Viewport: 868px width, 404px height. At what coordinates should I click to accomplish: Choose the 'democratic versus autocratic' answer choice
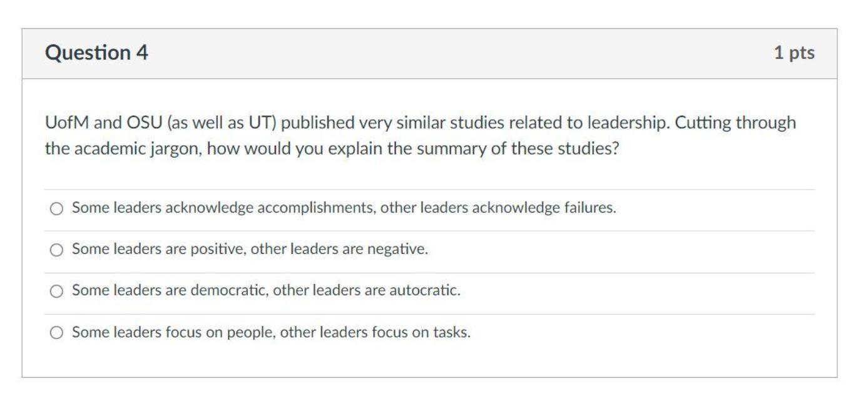click(x=58, y=290)
